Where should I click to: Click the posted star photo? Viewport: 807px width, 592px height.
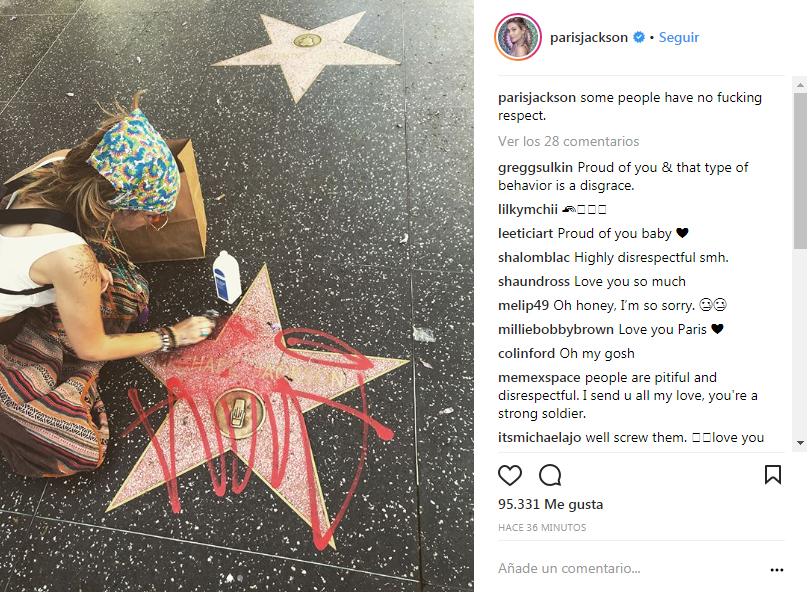coord(237,296)
